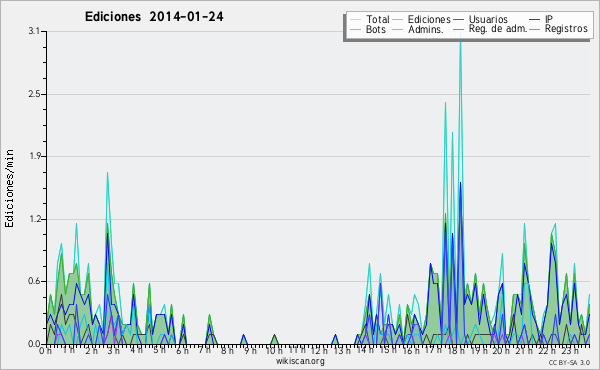Click the black IP legend line swatch
This screenshot has width=600, height=370.
(535, 19)
